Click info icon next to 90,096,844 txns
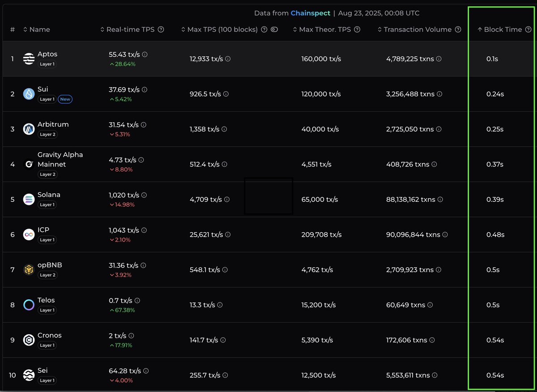The width and height of the screenshot is (537, 392). coord(445,235)
